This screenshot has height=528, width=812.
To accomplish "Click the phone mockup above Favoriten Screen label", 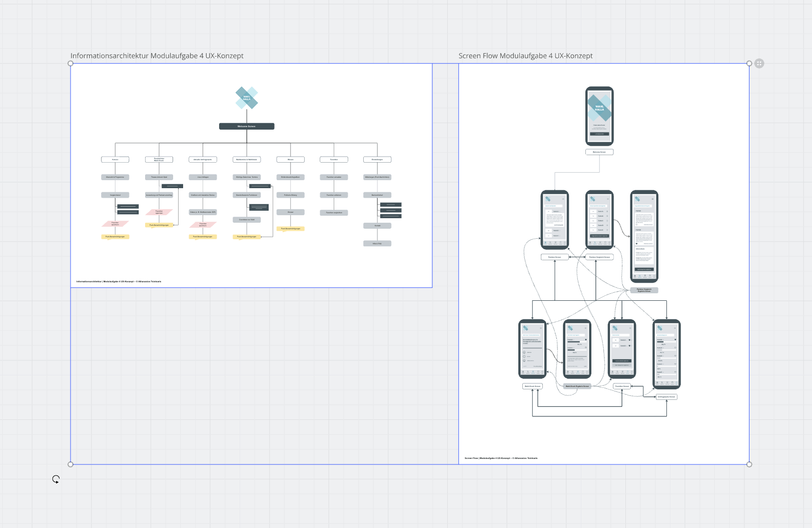I will 622,349.
